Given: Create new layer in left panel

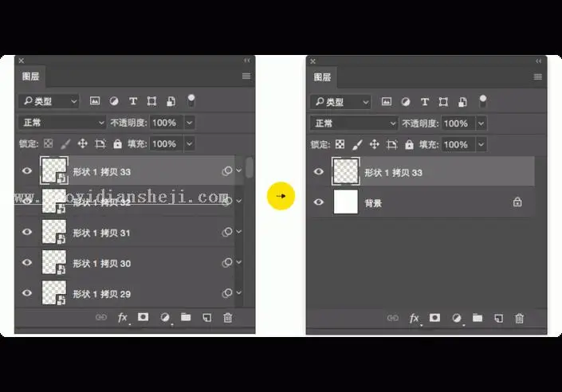Looking at the screenshot, I should pyautogui.click(x=206, y=317).
